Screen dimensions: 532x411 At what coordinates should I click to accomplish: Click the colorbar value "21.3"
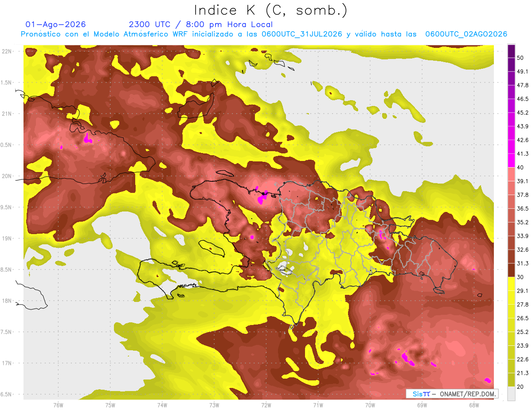pyautogui.click(x=522, y=373)
